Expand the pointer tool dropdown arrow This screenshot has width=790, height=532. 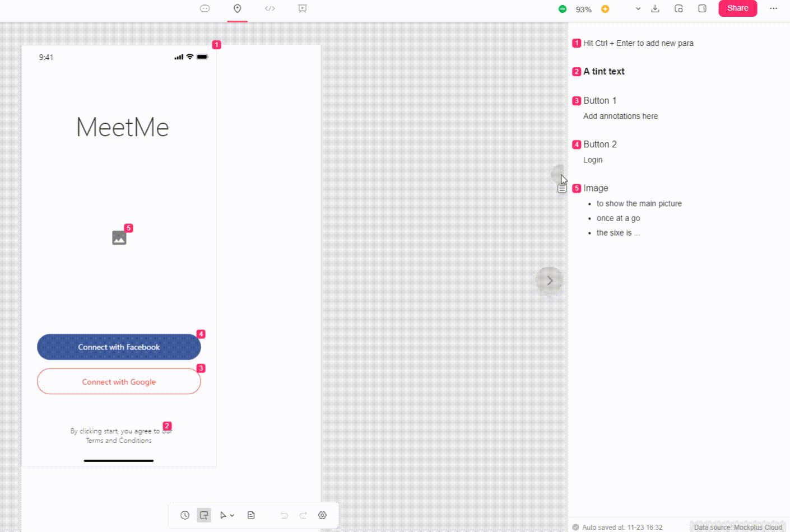(x=233, y=515)
